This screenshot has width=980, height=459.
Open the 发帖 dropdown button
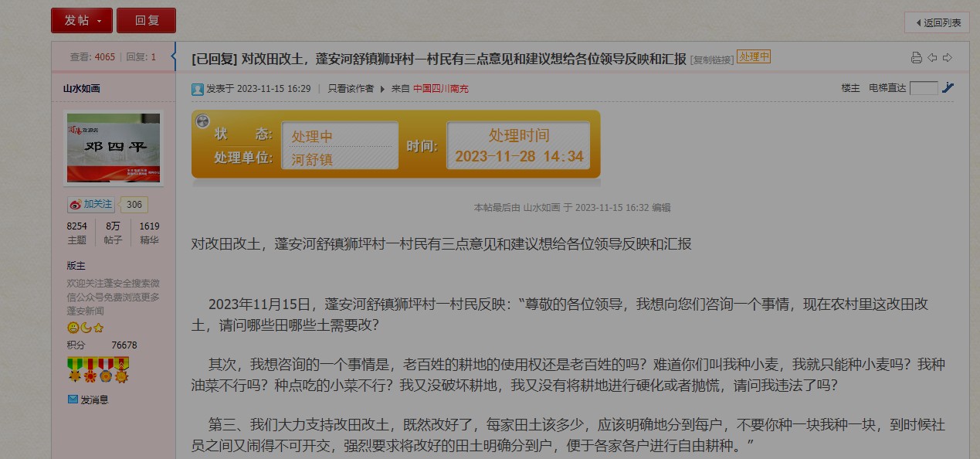[82, 21]
